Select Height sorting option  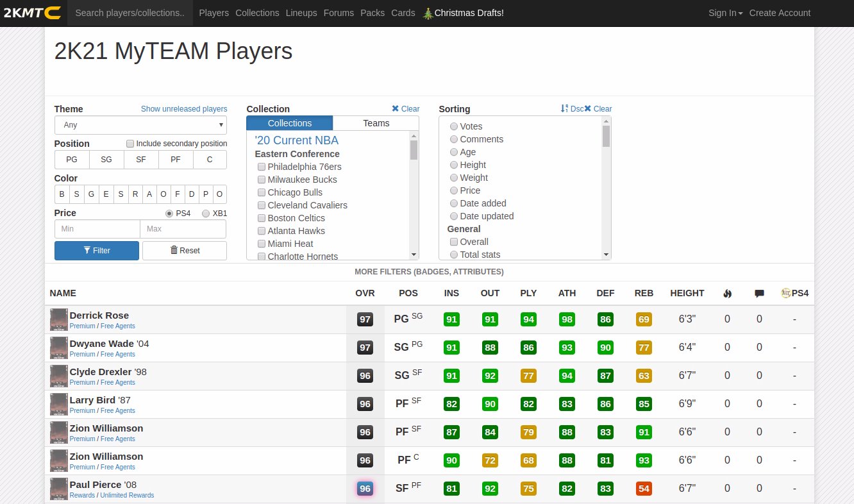coord(454,165)
